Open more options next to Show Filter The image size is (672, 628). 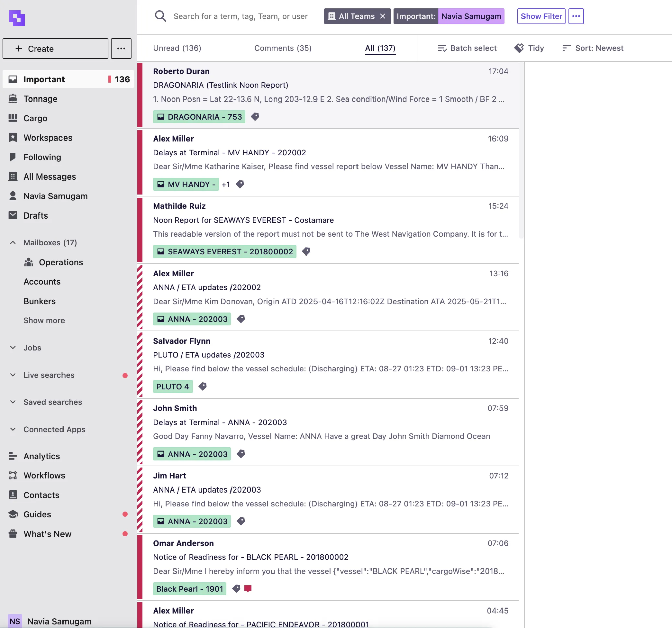coord(576,16)
